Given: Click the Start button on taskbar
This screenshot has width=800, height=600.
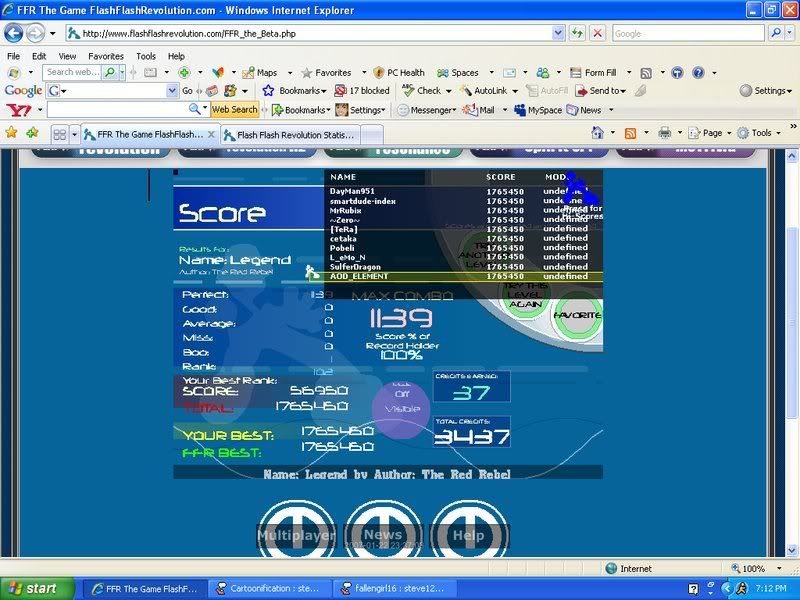Looking at the screenshot, I should tap(37, 588).
